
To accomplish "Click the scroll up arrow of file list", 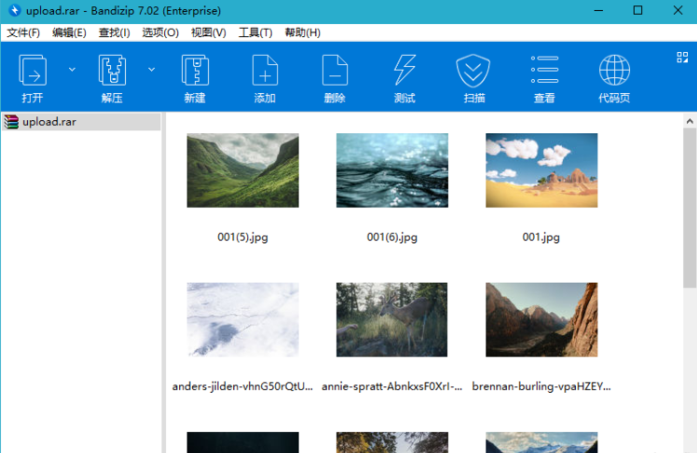I will point(689,121).
